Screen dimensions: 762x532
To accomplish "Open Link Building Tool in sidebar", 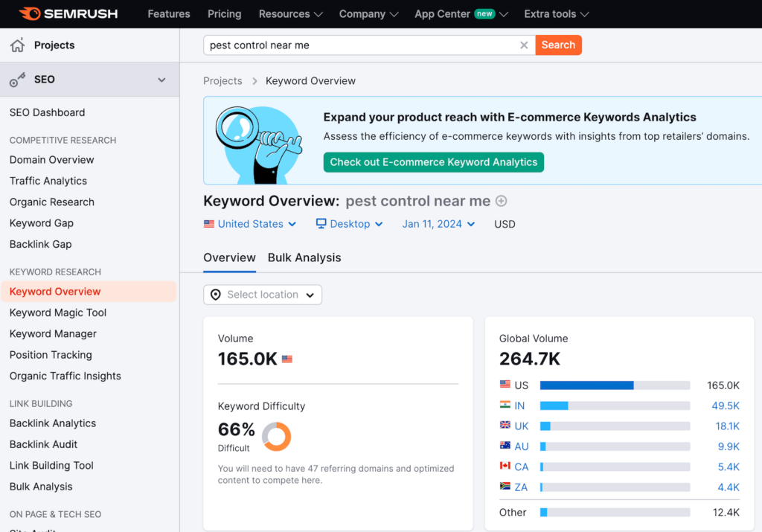I will coord(51,466).
